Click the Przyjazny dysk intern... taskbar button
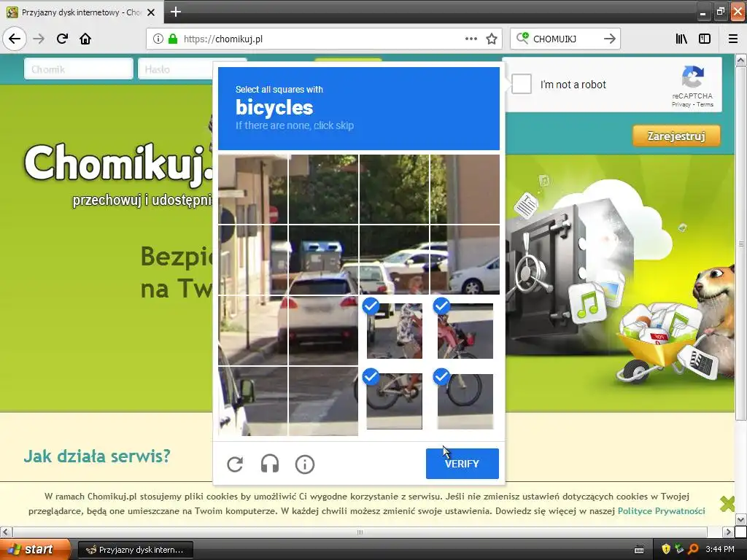This screenshot has width=747, height=560. pos(135,550)
